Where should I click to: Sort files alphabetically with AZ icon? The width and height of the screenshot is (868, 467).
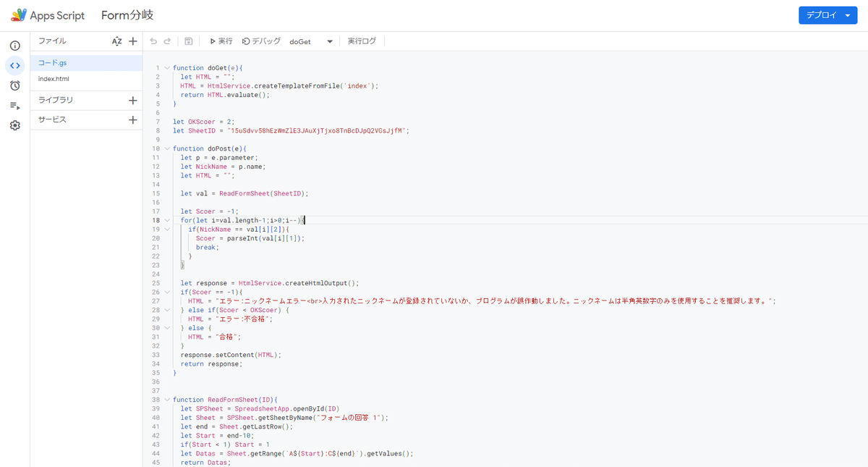pos(117,41)
